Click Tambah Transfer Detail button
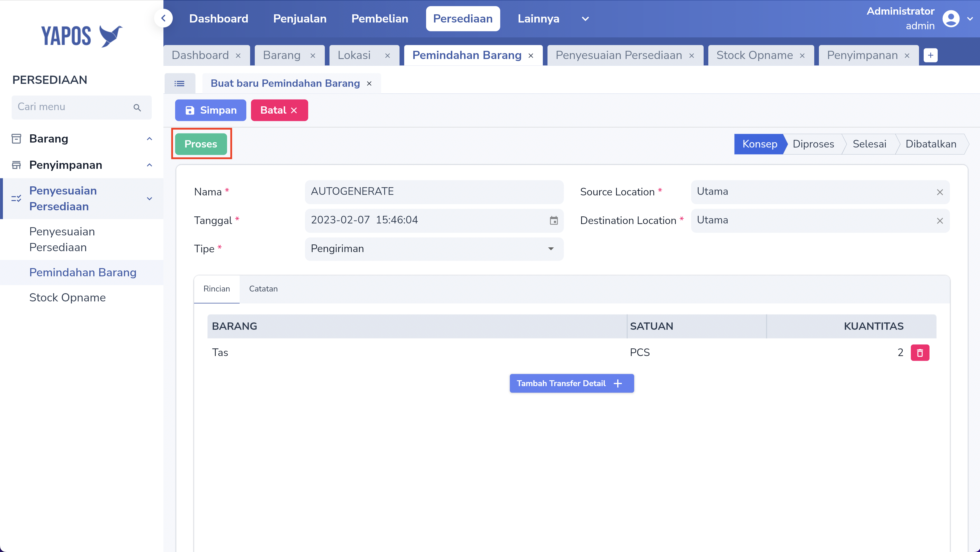 tap(571, 383)
